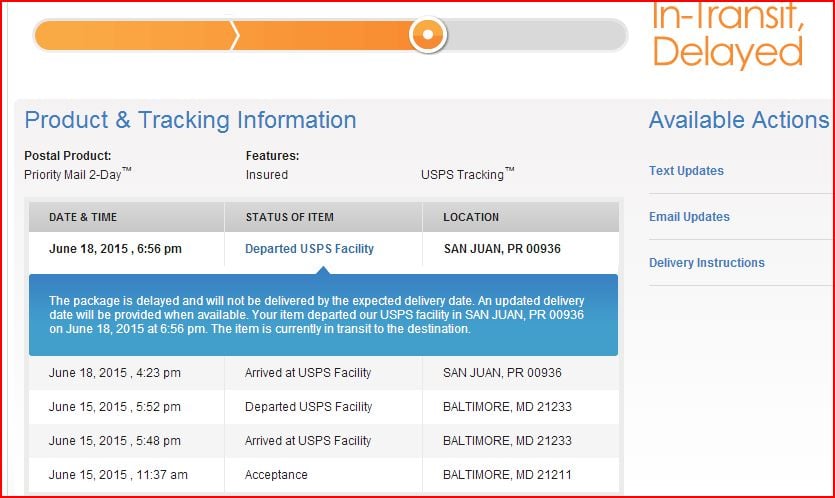Click the circular progress marker on tracking bar
835x498 pixels.
tap(428, 35)
